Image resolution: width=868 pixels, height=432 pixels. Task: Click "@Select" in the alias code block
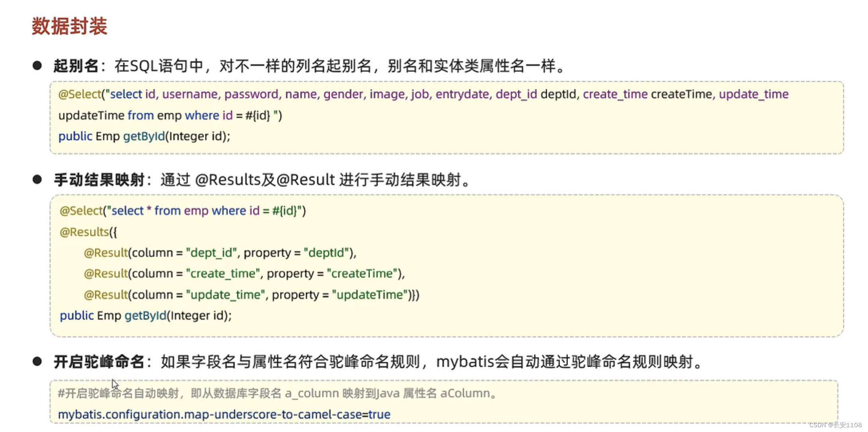pyautogui.click(x=80, y=94)
